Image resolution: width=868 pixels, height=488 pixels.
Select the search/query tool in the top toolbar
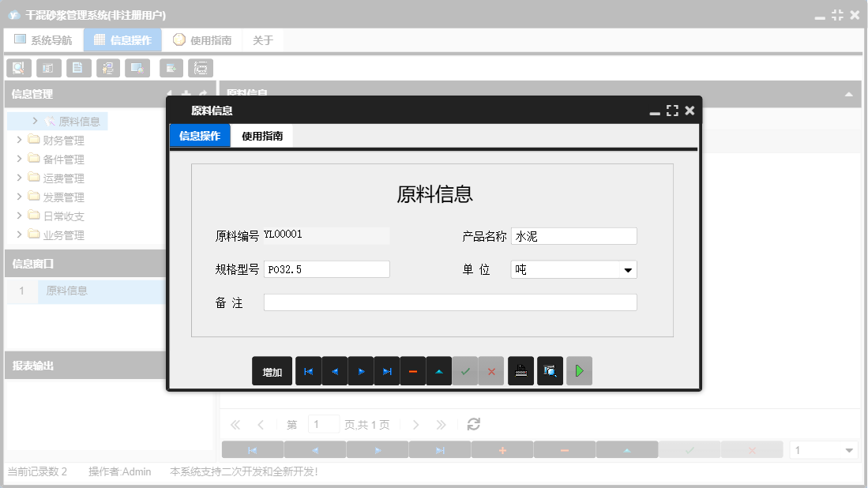tap(18, 68)
